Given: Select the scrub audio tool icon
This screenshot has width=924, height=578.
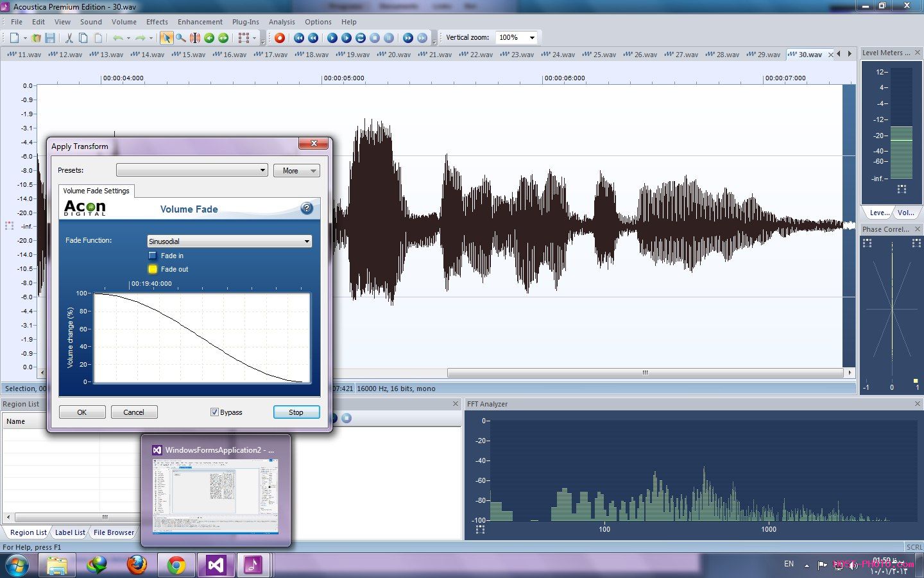Looking at the screenshot, I should [x=195, y=38].
